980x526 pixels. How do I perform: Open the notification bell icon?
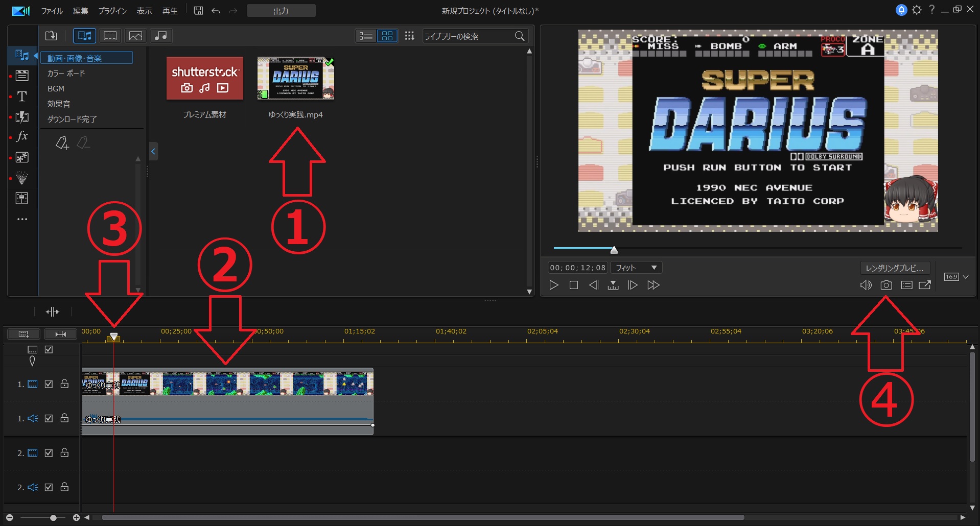click(x=901, y=10)
